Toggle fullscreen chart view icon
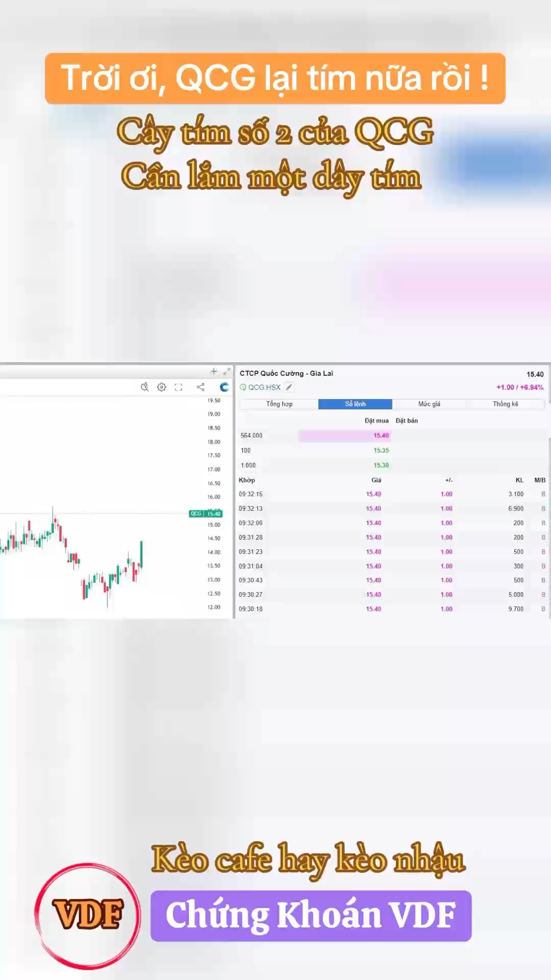This screenshot has height=980, width=551. tap(179, 387)
